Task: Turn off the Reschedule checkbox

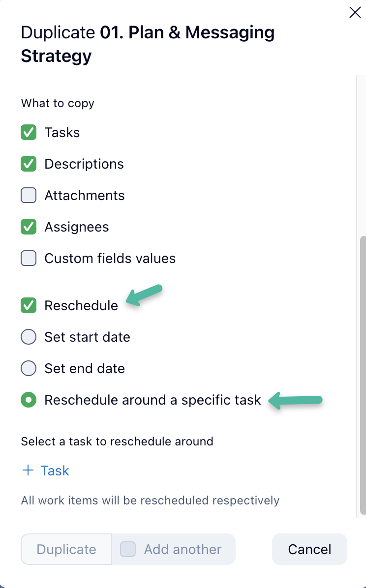Action: tap(29, 305)
